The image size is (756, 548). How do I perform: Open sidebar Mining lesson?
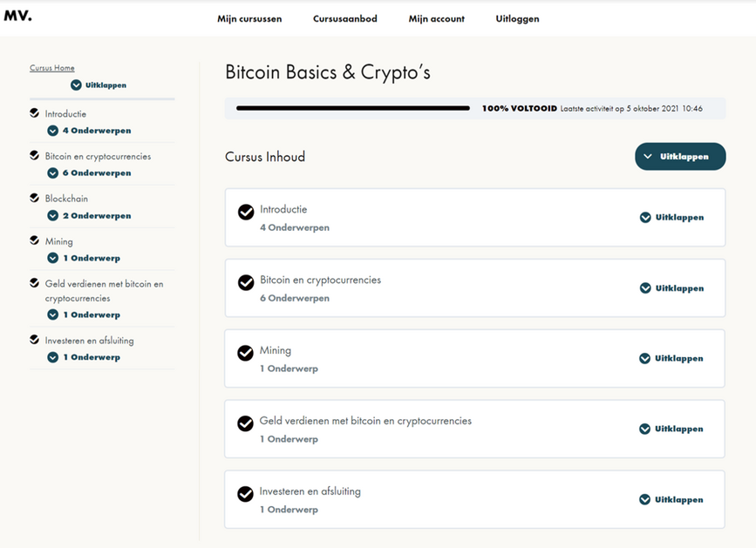click(x=58, y=241)
